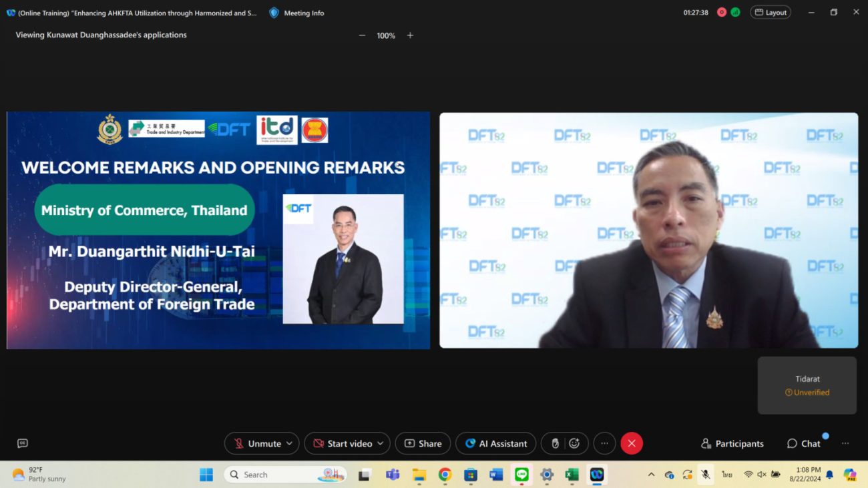Switch the Thai input language indicator
The height and width of the screenshot is (488, 868).
coord(727,475)
